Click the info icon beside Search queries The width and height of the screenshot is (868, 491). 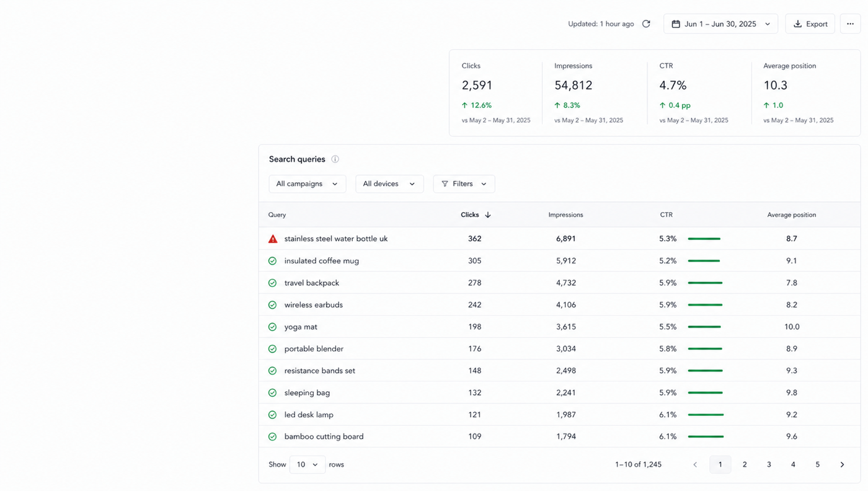click(x=335, y=159)
